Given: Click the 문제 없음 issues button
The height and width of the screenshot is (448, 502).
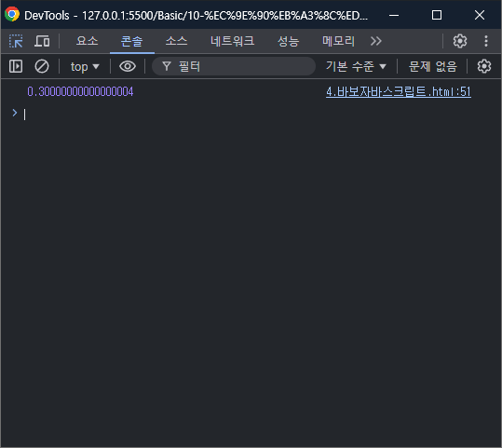Looking at the screenshot, I should point(433,66).
